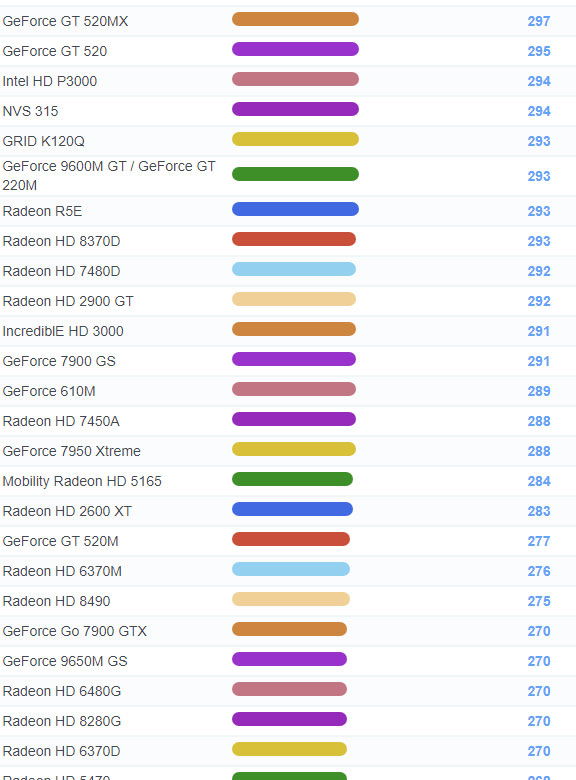
Task: Click the Radeon HD 6370D name
Action: [62, 751]
